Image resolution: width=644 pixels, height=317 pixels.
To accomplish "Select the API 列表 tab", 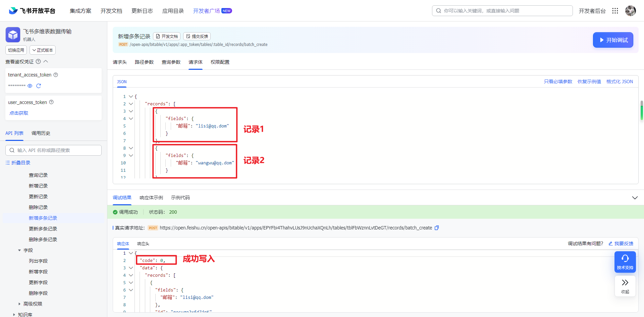I will tap(14, 133).
